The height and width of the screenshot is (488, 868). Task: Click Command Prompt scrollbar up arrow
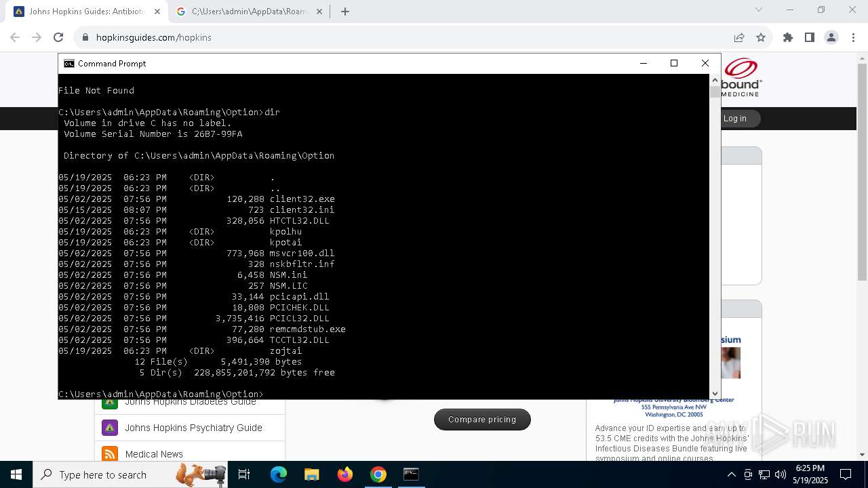715,79
